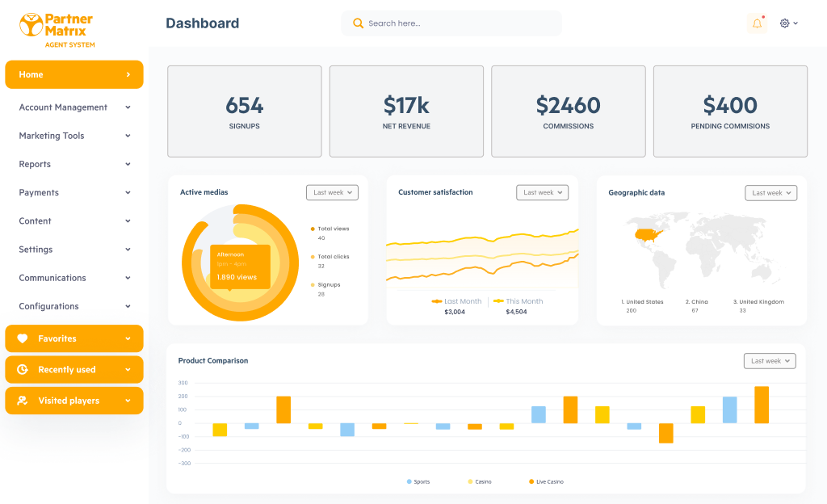Viewport: 827px width, 504px height.
Task: Click the Recently used clock icon
Action: [x=23, y=370]
